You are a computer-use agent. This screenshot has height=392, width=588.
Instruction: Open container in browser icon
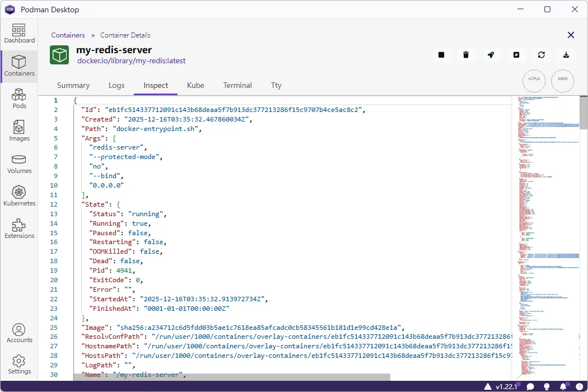tap(516, 55)
